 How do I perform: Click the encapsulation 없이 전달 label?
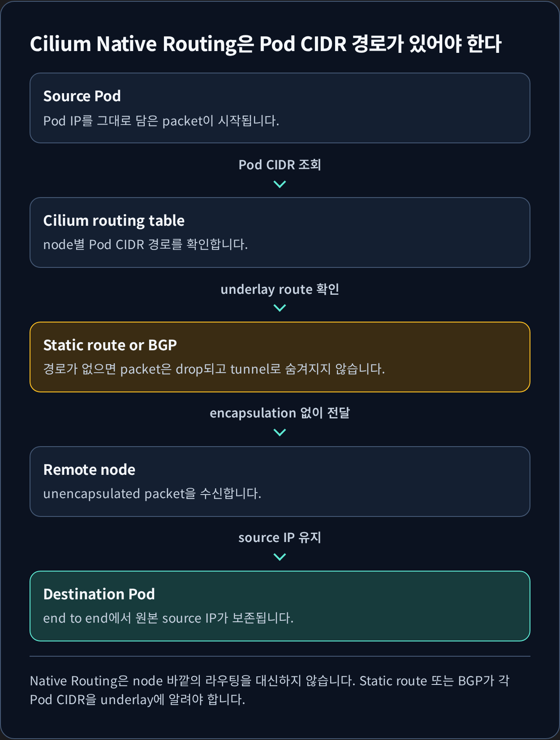(280, 413)
